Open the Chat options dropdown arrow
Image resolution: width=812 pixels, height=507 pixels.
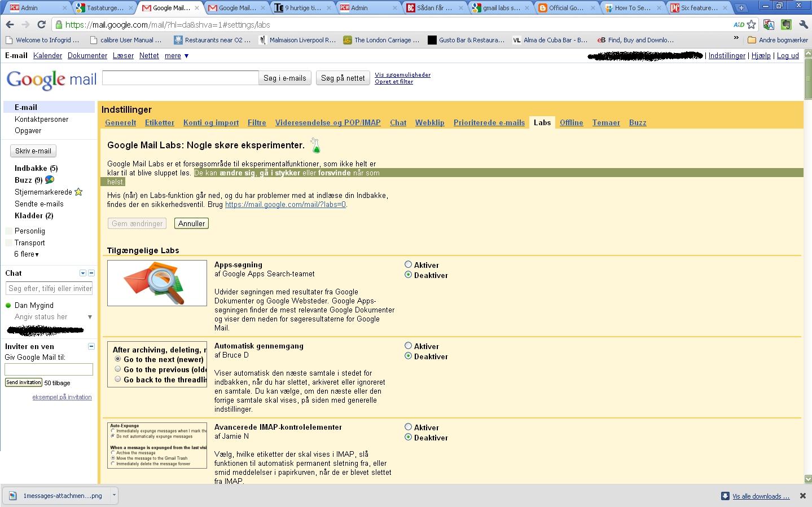point(82,273)
